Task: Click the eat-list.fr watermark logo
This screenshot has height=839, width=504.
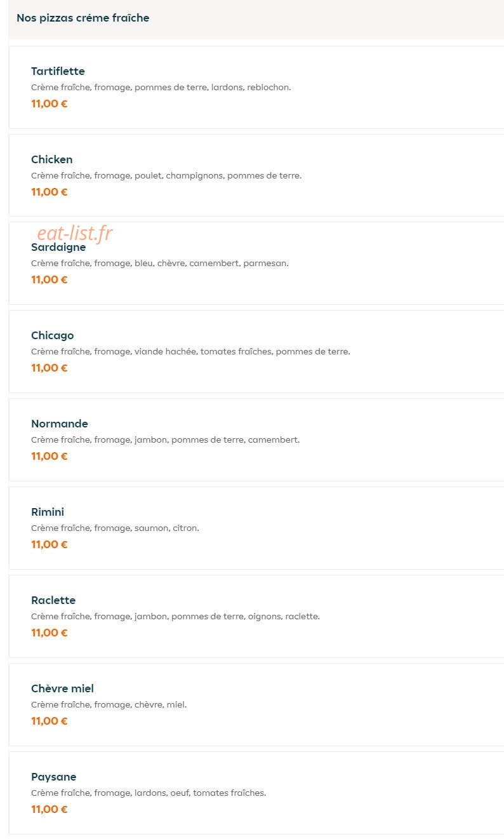Action: tap(74, 233)
